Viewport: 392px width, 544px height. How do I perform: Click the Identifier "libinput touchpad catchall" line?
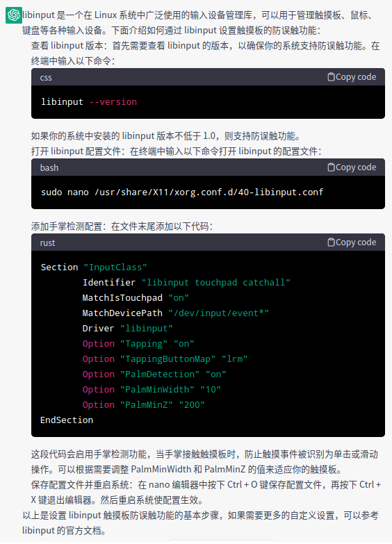[186, 282]
